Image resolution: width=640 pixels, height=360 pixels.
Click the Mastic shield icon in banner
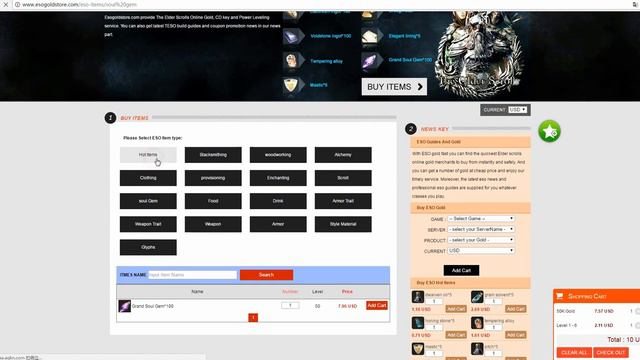(x=292, y=85)
